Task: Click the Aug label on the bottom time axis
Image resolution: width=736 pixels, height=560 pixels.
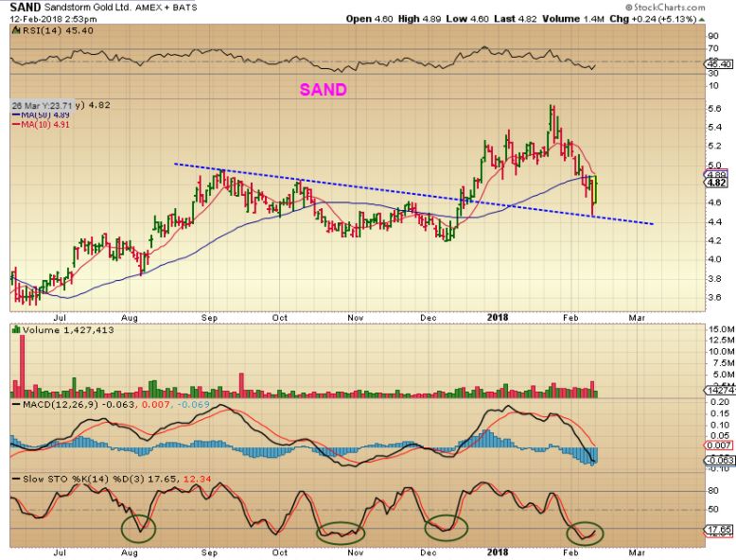Action: [x=129, y=552]
